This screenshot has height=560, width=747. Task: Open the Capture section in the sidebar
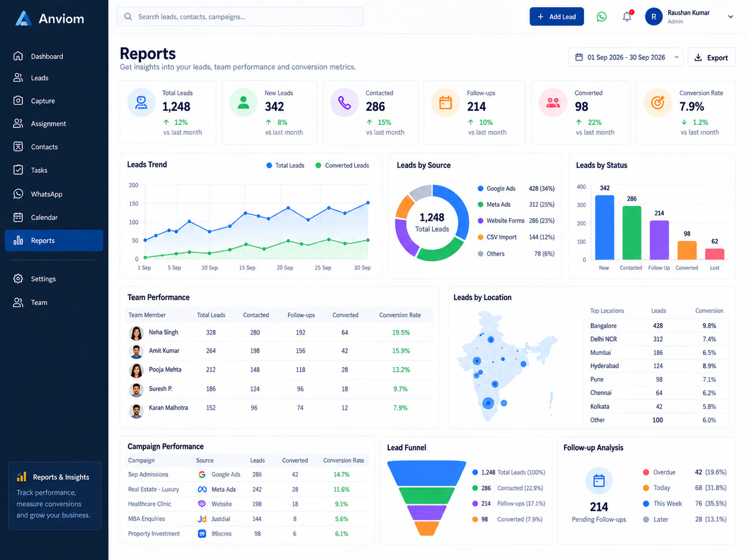(x=54, y=101)
